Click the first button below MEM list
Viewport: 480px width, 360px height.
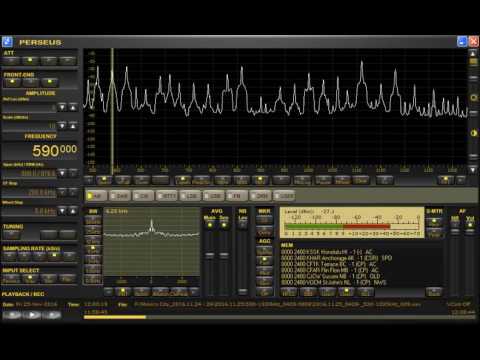(x=288, y=292)
